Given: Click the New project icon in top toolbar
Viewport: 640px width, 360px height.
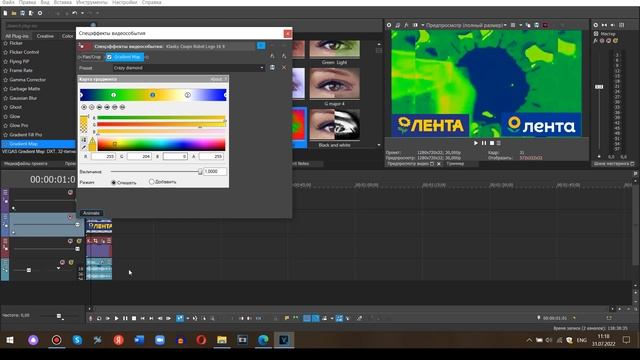Looking at the screenshot, I should [x=5, y=13].
